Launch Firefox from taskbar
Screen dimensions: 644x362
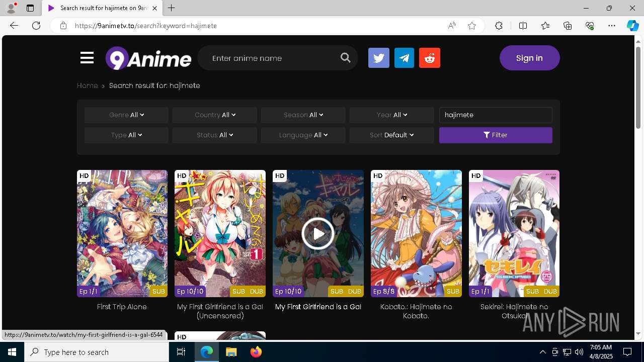(x=256, y=352)
